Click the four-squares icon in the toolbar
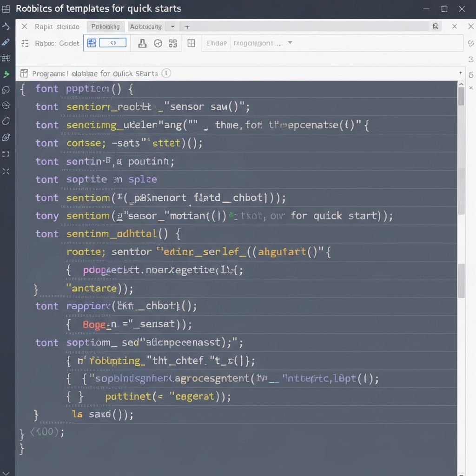Image resolution: width=476 pixels, height=476 pixels. pos(173,44)
